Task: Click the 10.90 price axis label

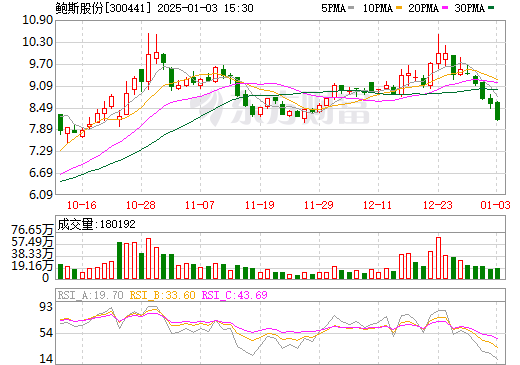Action: click(38, 20)
